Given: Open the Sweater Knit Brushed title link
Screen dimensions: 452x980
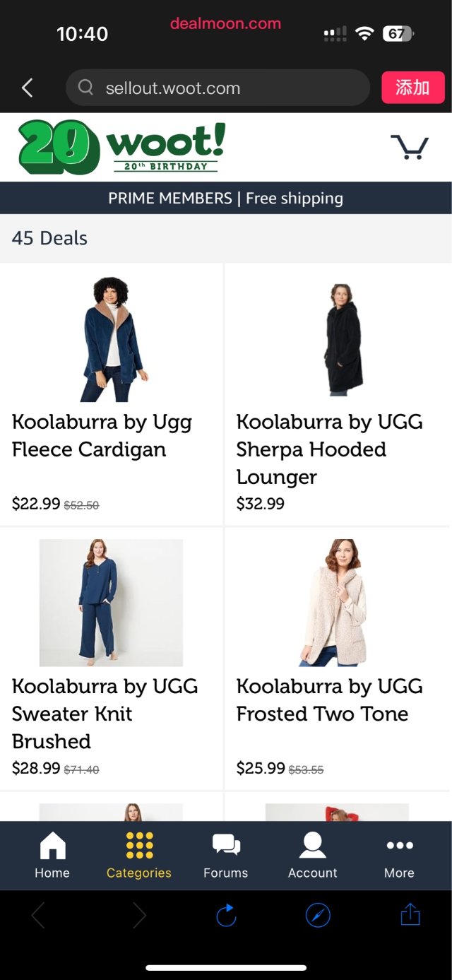Looking at the screenshot, I should point(105,714).
